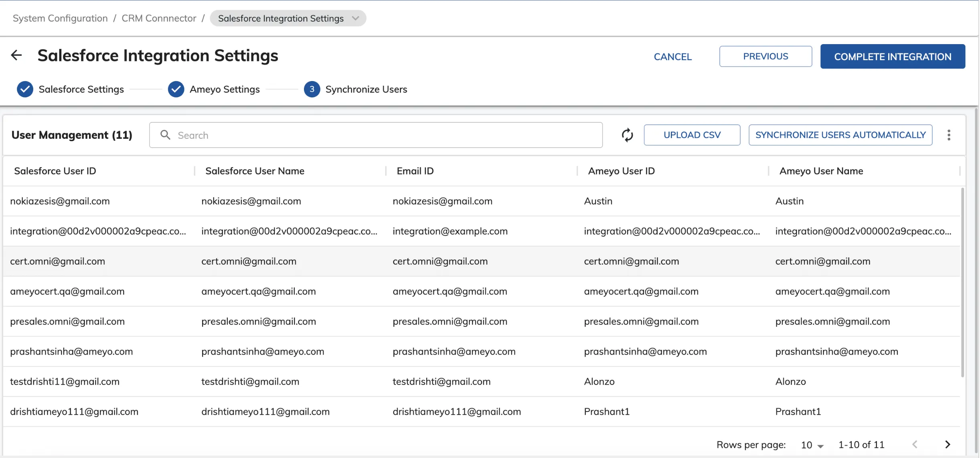Select Ameyo Settings step label
The width and height of the screenshot is (980, 458).
(x=225, y=89)
